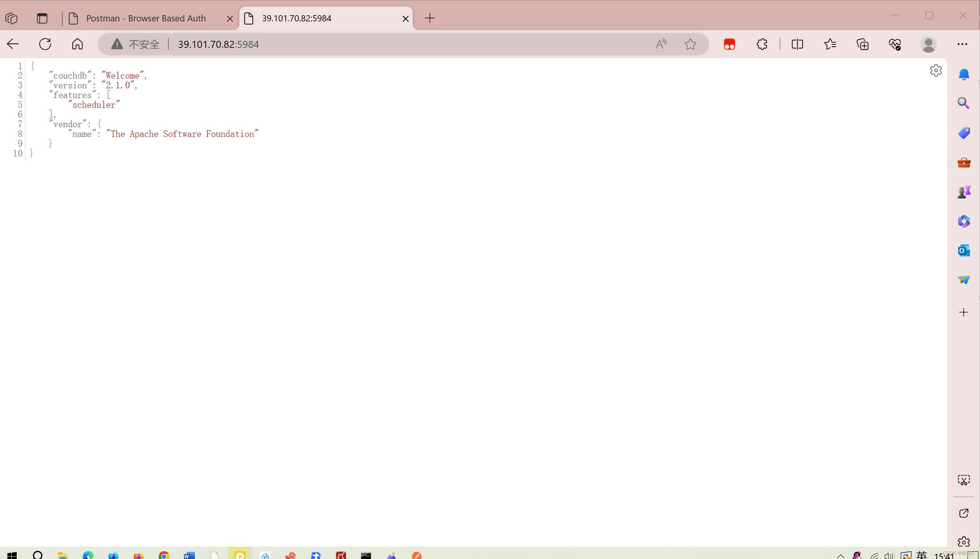980x559 pixels.
Task: Open JSON viewer settings gear
Action: click(x=936, y=70)
